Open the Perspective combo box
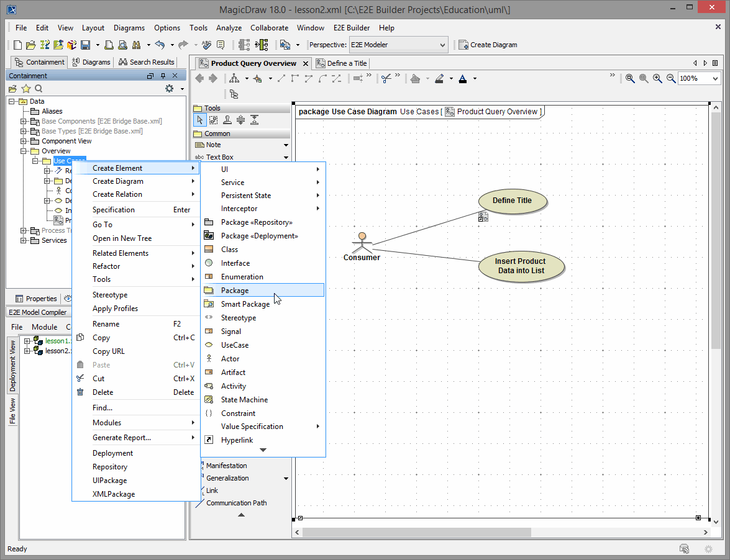 click(398, 45)
